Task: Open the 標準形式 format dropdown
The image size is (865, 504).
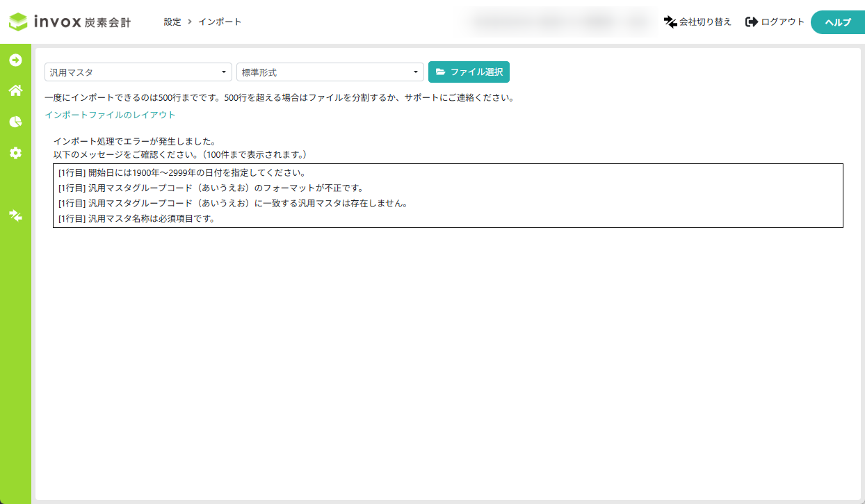Action: click(x=330, y=72)
